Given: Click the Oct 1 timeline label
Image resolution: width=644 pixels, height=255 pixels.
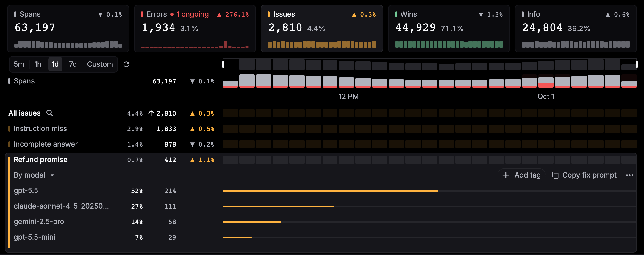Looking at the screenshot, I should point(546,97).
